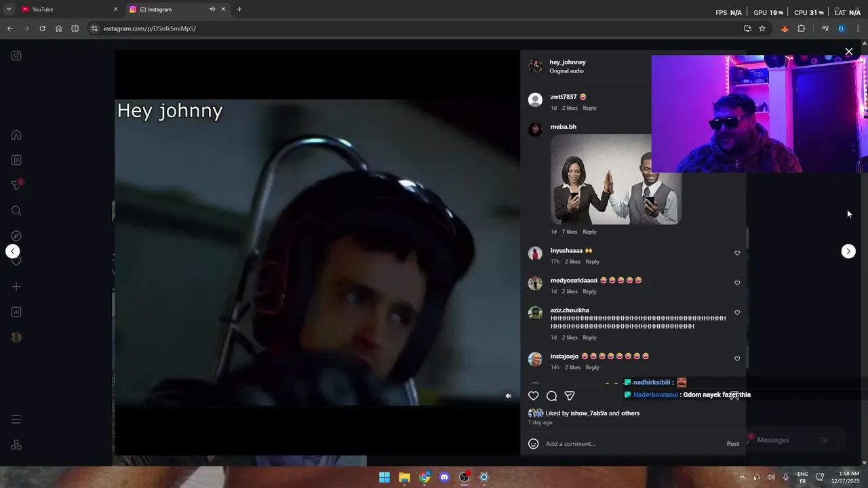
Task: Open Explore compass icon in sidebar
Action: (16, 236)
